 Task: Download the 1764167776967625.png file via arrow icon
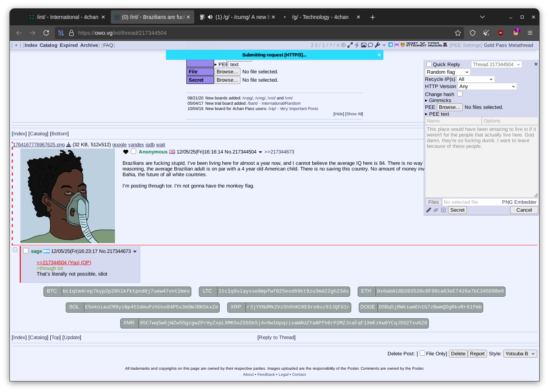pos(68,145)
